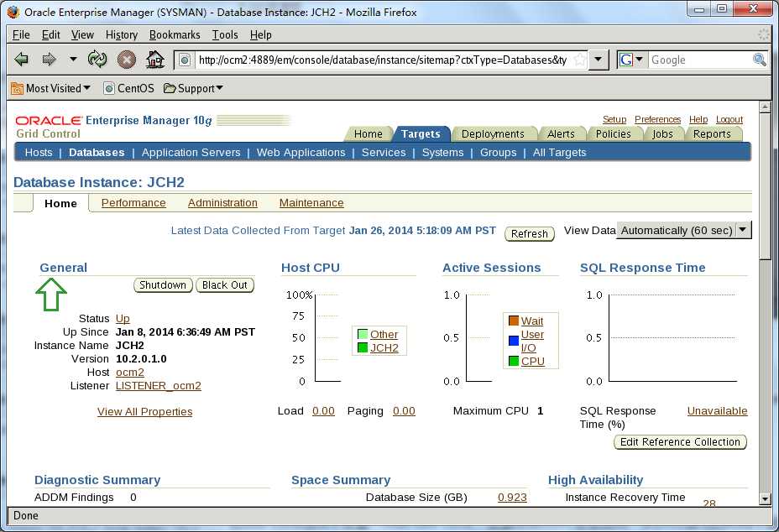Click the Refresh button

(x=530, y=233)
